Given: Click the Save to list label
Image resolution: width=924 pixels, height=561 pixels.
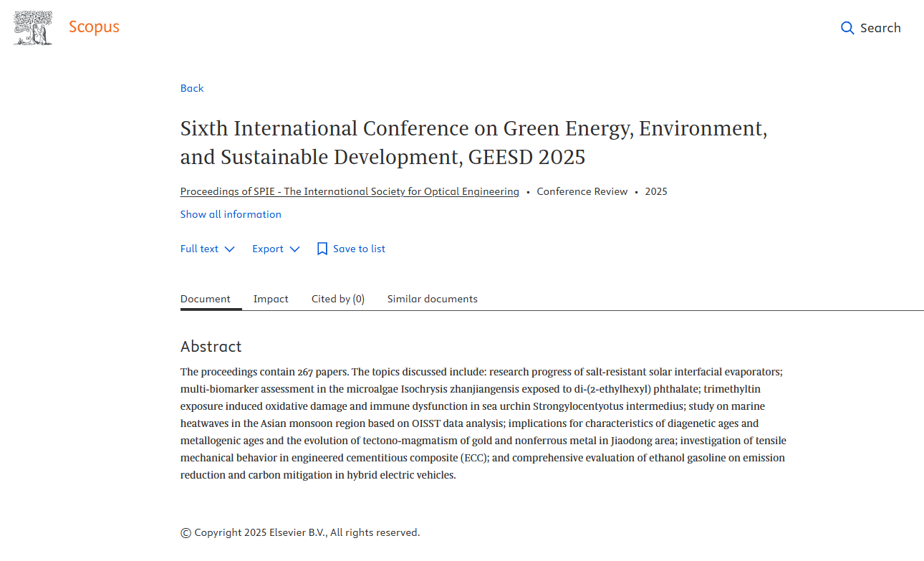Looking at the screenshot, I should (359, 249).
